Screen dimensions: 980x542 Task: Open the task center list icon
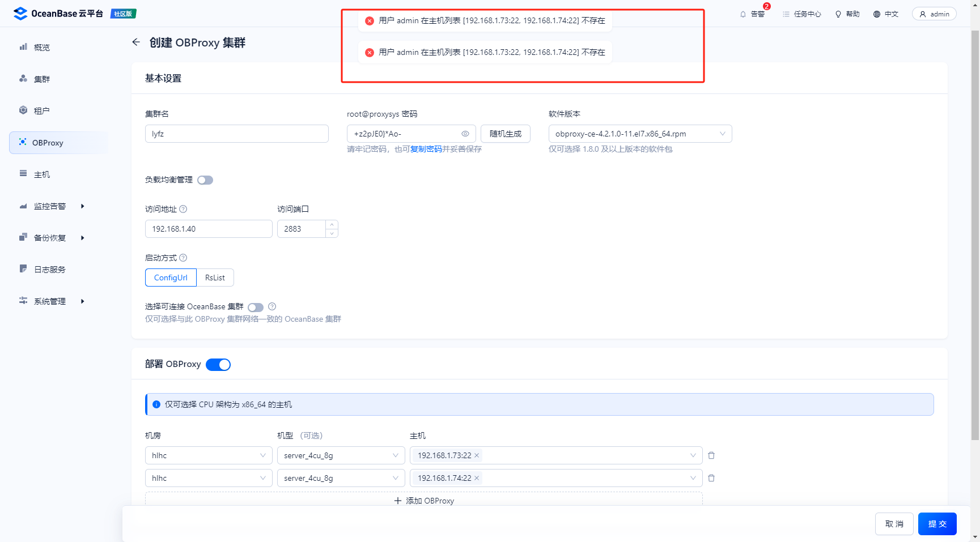point(786,14)
